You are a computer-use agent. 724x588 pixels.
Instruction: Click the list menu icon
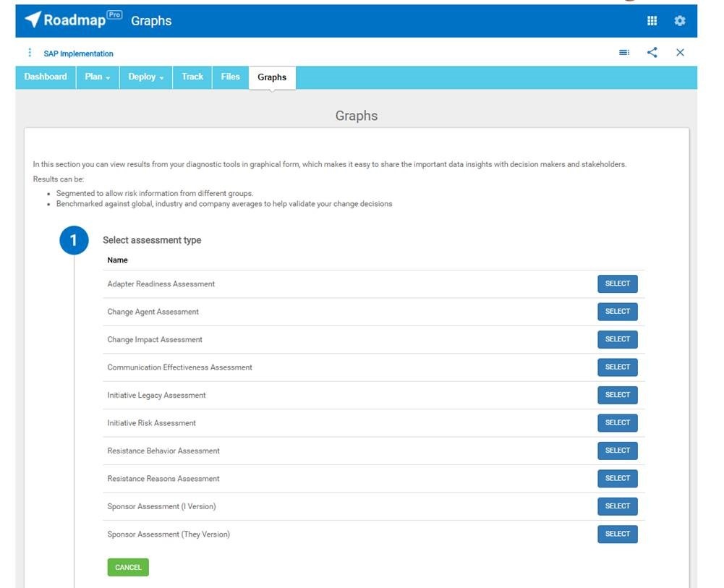point(623,53)
